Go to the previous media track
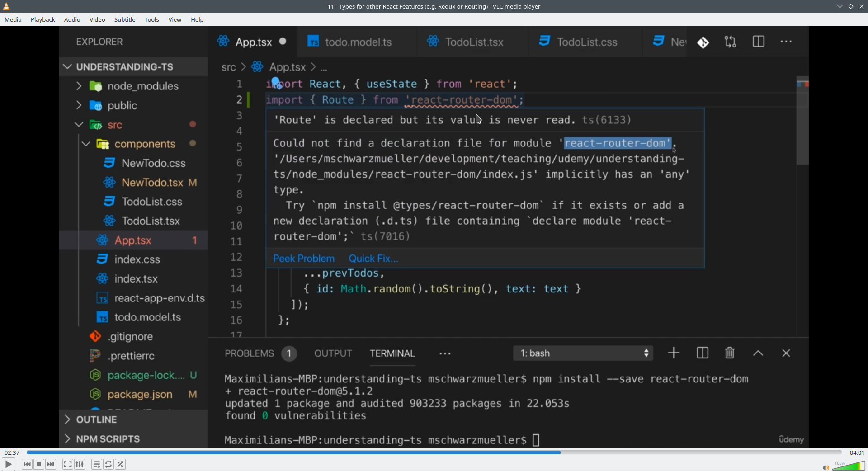The image size is (868, 471). pos(27,464)
